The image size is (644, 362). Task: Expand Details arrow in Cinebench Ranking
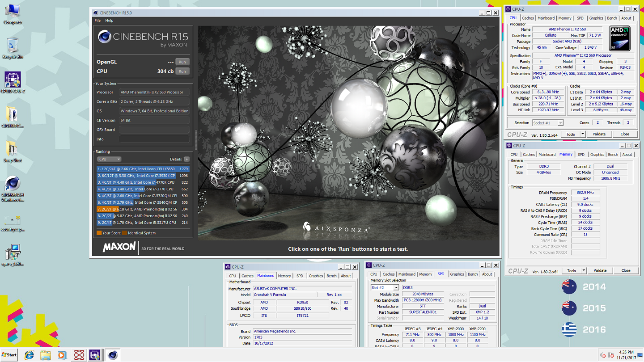186,159
